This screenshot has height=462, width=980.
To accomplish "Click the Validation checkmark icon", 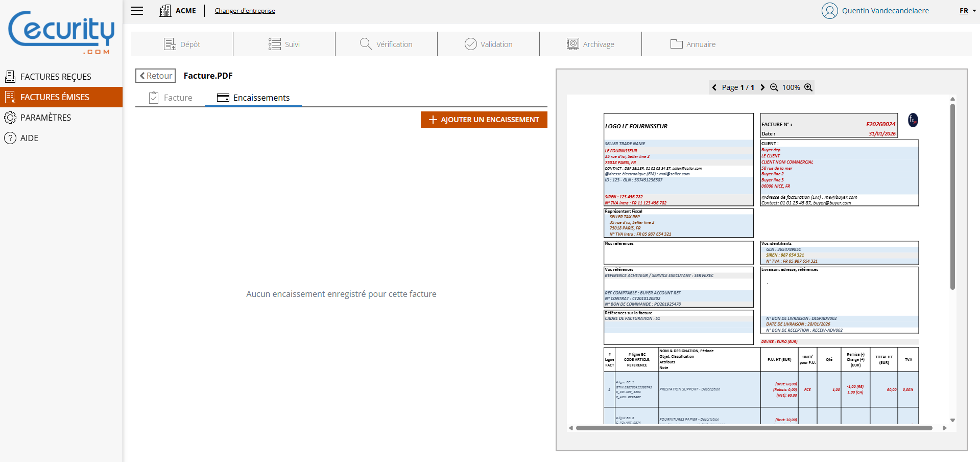I will point(471,44).
